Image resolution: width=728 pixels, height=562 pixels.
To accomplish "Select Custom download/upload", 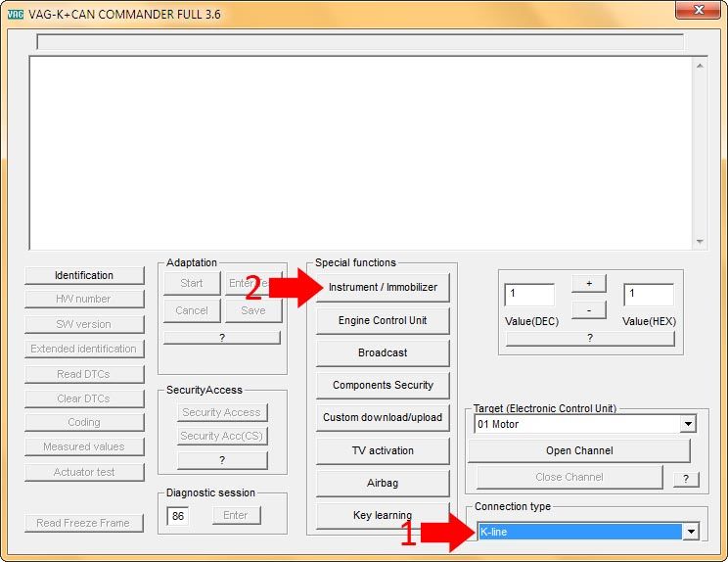I will [x=383, y=418].
